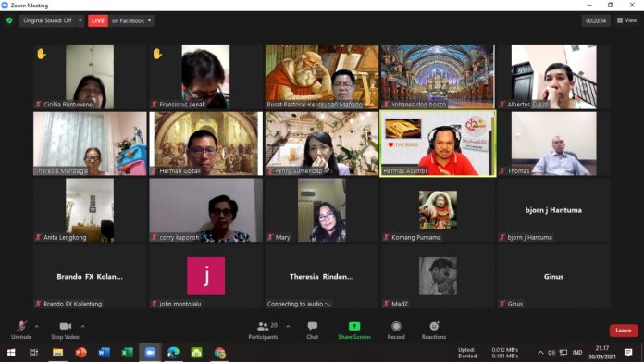Select Albertus video tile
Viewport: 644px width, 362px height.
(x=553, y=77)
